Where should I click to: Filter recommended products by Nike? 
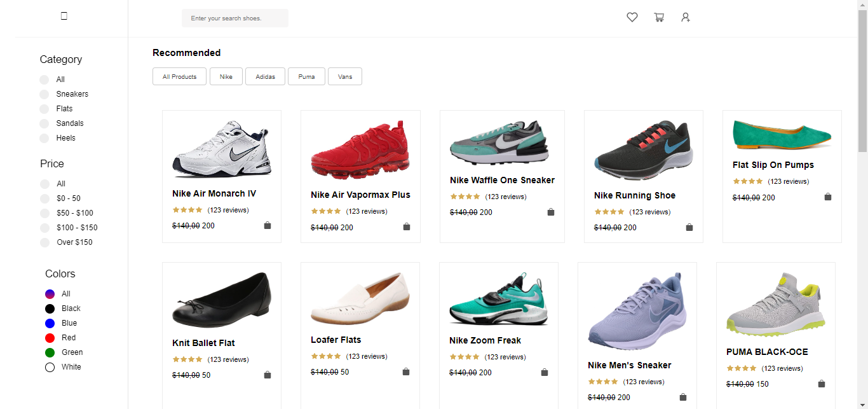pyautogui.click(x=226, y=76)
